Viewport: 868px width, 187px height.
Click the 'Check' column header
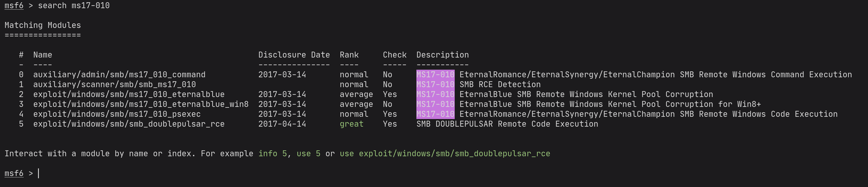point(394,55)
